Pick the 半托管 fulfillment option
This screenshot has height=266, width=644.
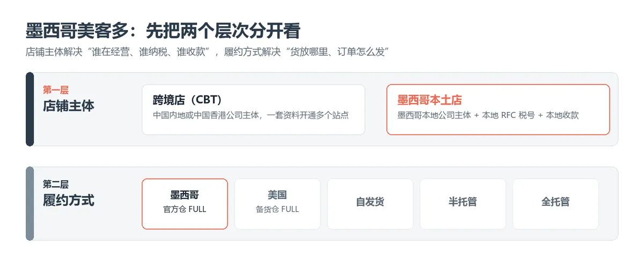click(x=463, y=204)
